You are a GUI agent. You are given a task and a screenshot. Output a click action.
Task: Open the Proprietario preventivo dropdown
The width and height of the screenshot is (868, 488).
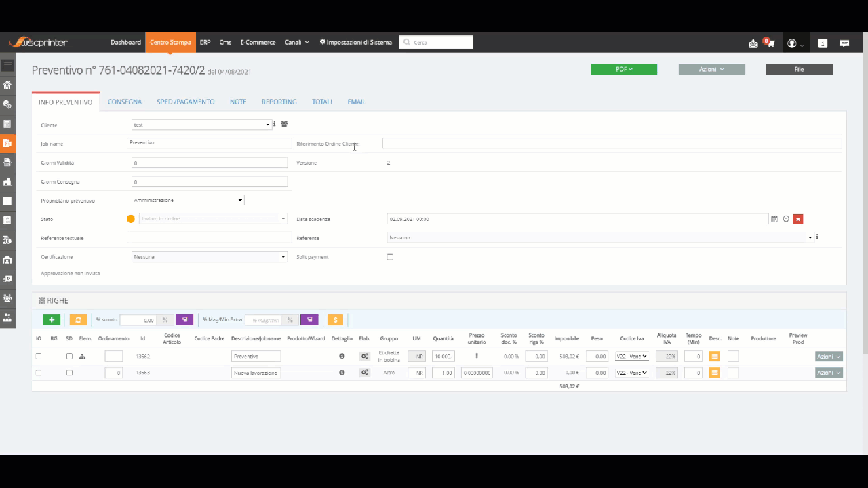[188, 200]
